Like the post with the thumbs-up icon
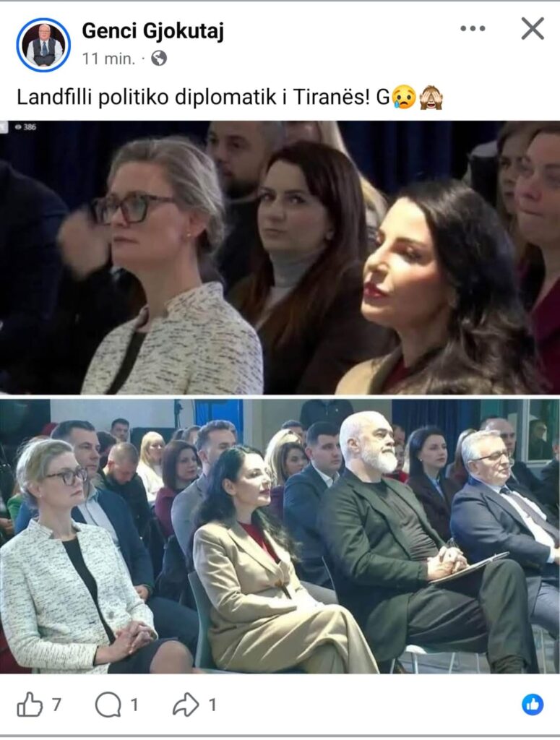Image resolution: width=560 pixels, height=740 pixels. [29, 705]
